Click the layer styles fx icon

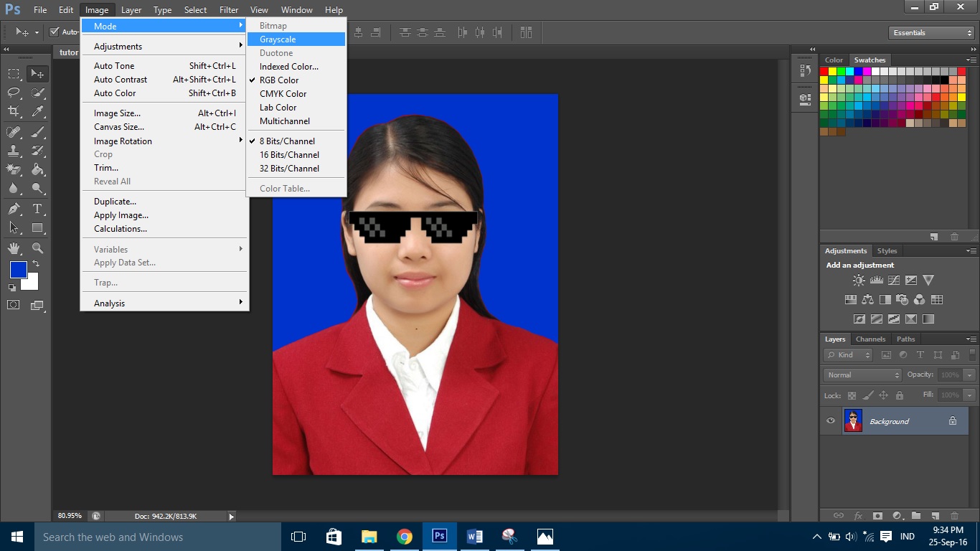858,515
